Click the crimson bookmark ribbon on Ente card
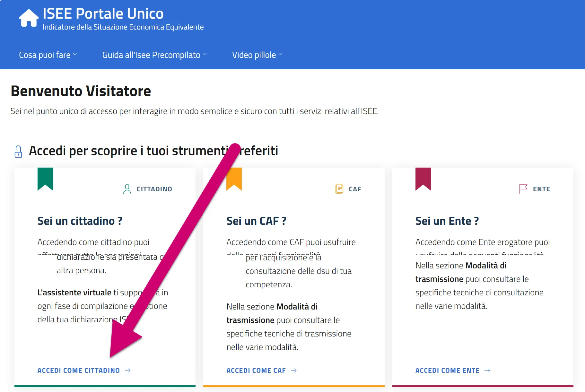Image resolution: width=585 pixels, height=392 pixels. point(423,179)
